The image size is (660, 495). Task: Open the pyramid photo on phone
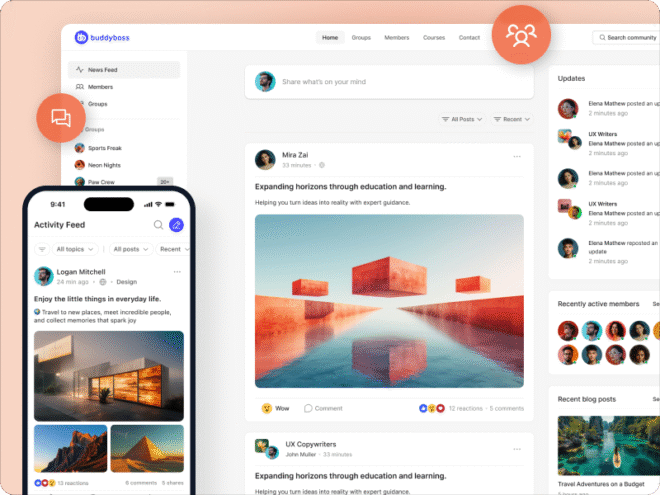tap(147, 449)
